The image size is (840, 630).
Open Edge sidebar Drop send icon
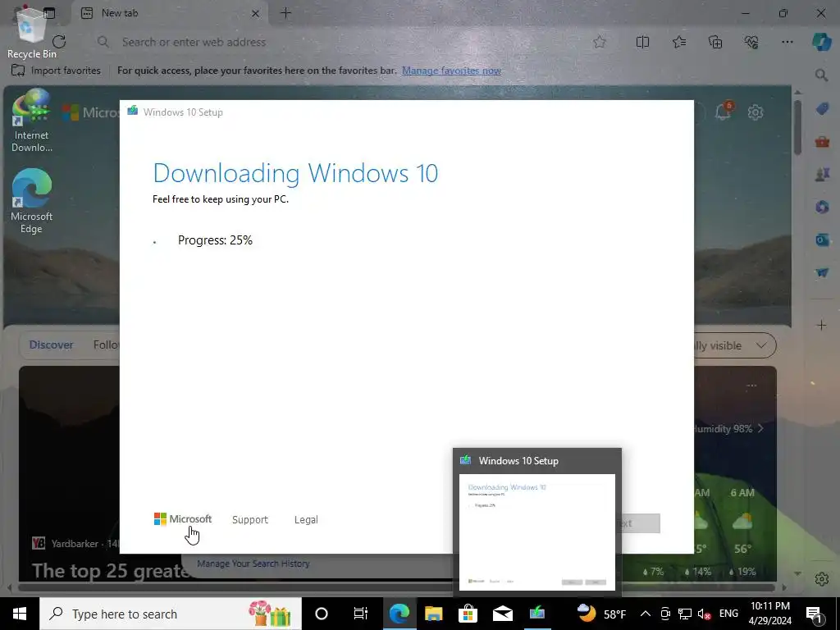(x=822, y=272)
